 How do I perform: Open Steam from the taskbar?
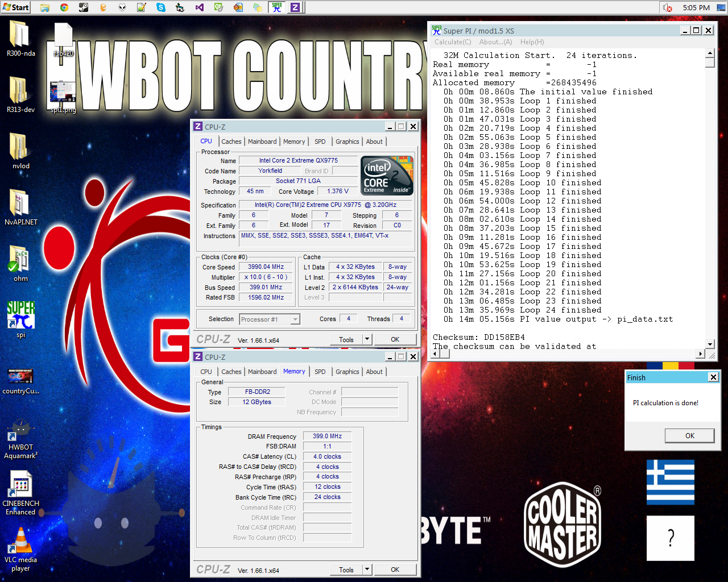pos(84,7)
